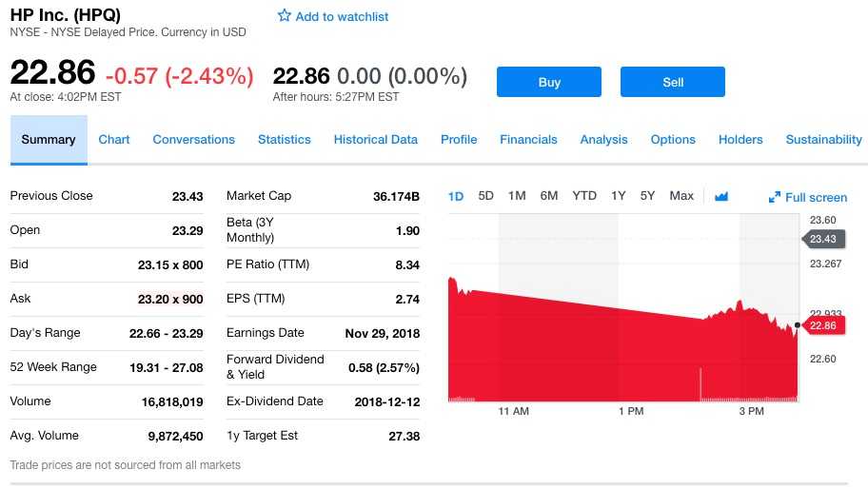This screenshot has width=868, height=489.
Task: Open the Options tab
Action: [x=673, y=140]
